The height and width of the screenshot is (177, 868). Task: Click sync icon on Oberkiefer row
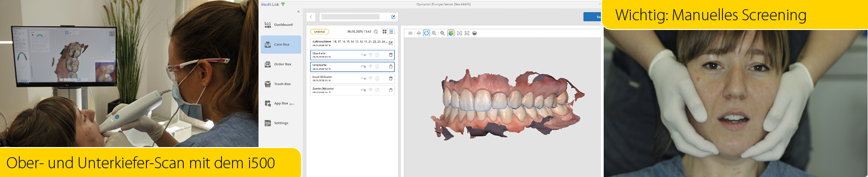[x=377, y=55]
